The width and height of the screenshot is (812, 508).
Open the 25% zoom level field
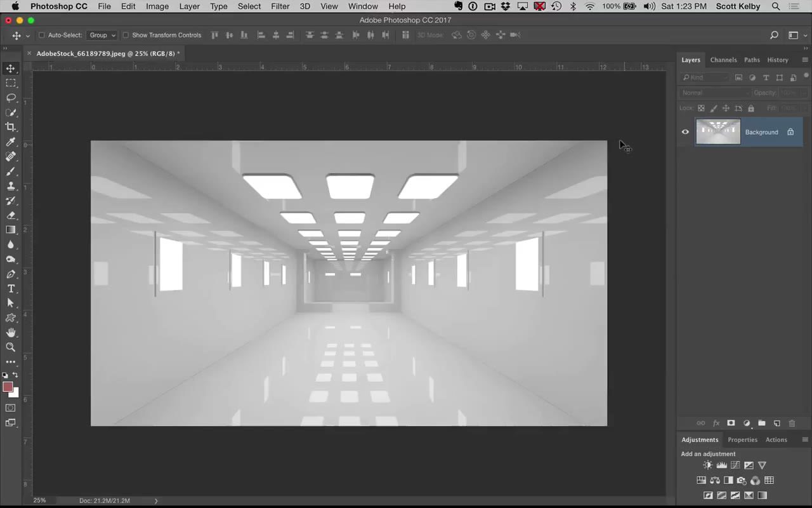click(40, 500)
